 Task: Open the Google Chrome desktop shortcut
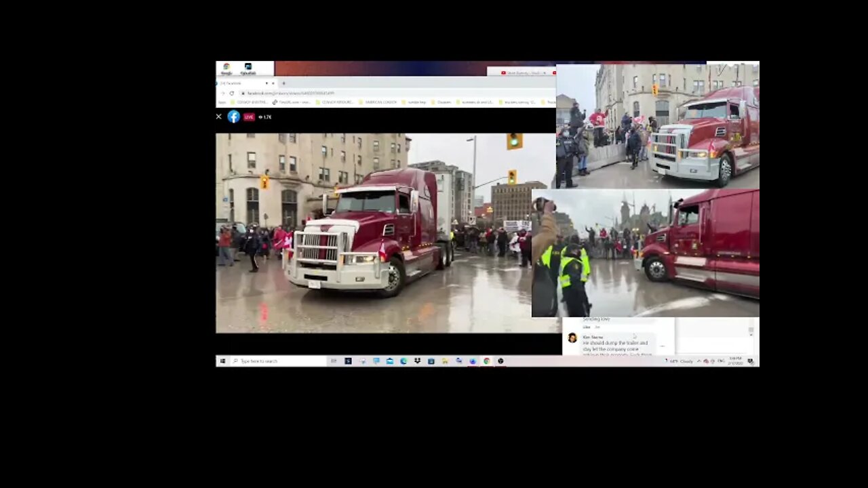(226, 68)
